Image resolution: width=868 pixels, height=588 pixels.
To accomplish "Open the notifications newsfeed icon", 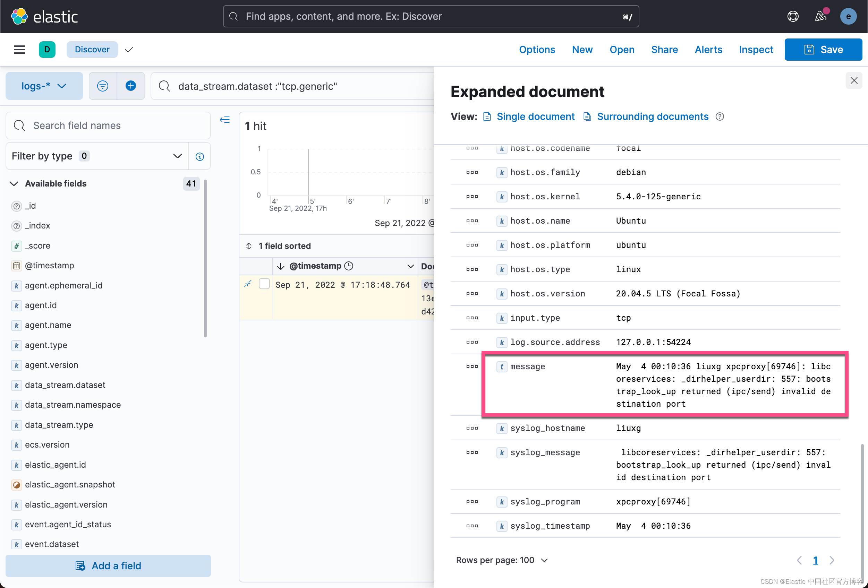I will pos(820,16).
